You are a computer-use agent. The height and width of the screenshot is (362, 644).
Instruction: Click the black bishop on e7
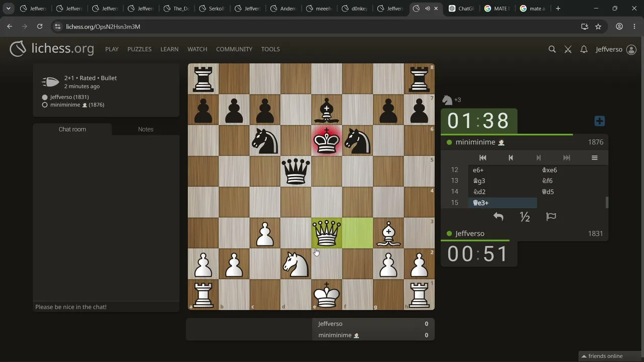(x=327, y=110)
